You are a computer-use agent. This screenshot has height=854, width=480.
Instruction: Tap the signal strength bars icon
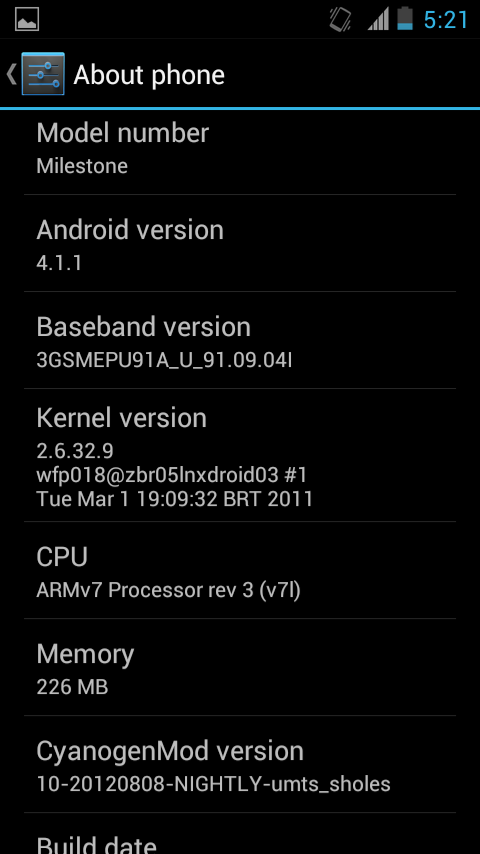pos(378,20)
